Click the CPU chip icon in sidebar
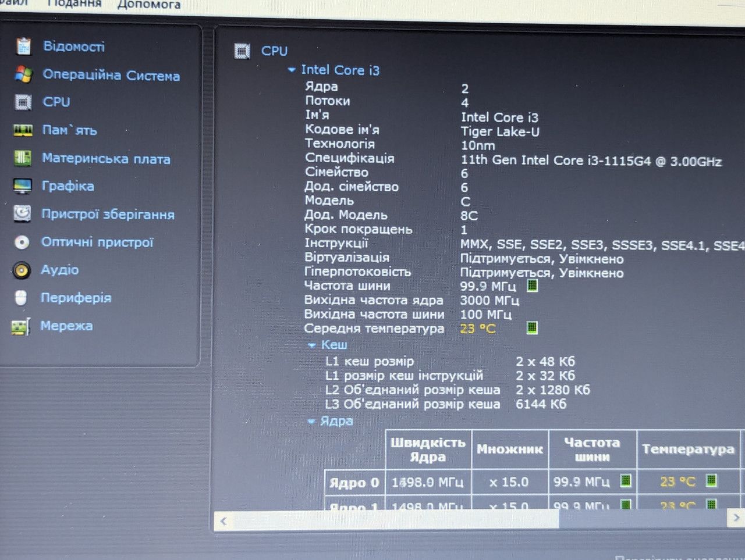 [23, 102]
